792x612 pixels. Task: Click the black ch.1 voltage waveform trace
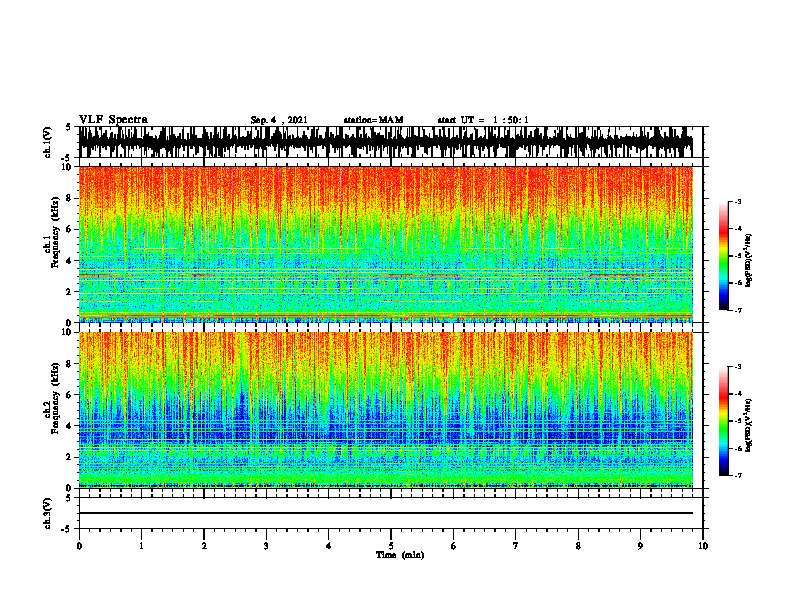(x=385, y=142)
